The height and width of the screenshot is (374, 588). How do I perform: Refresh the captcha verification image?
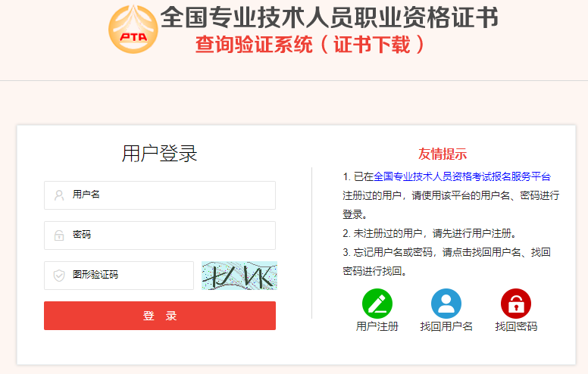[239, 276]
